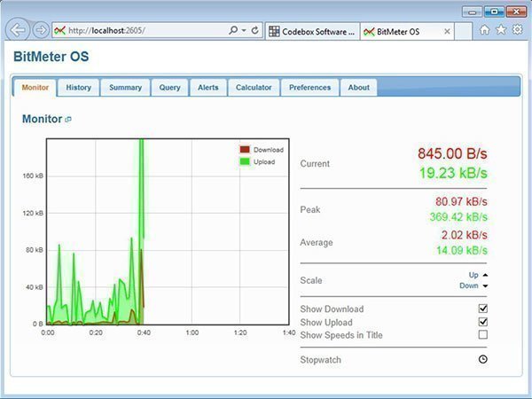Click the red Download legend swatch
The image size is (532, 399).
246,150
